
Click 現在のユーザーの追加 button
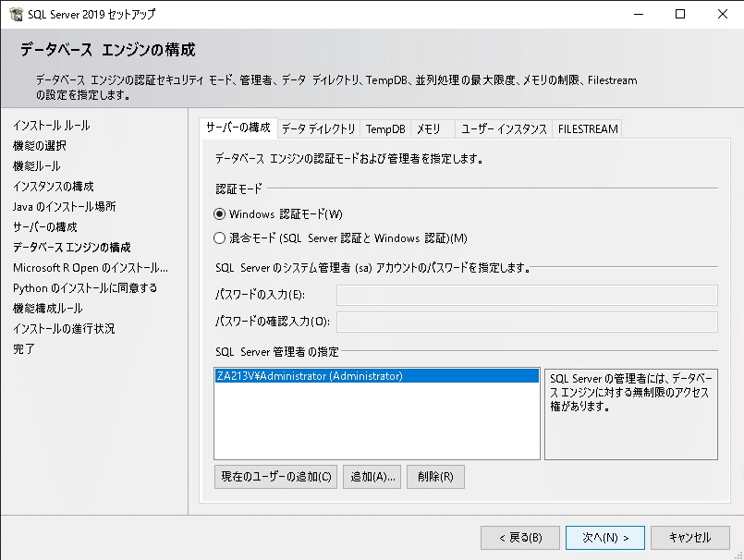[x=276, y=477]
